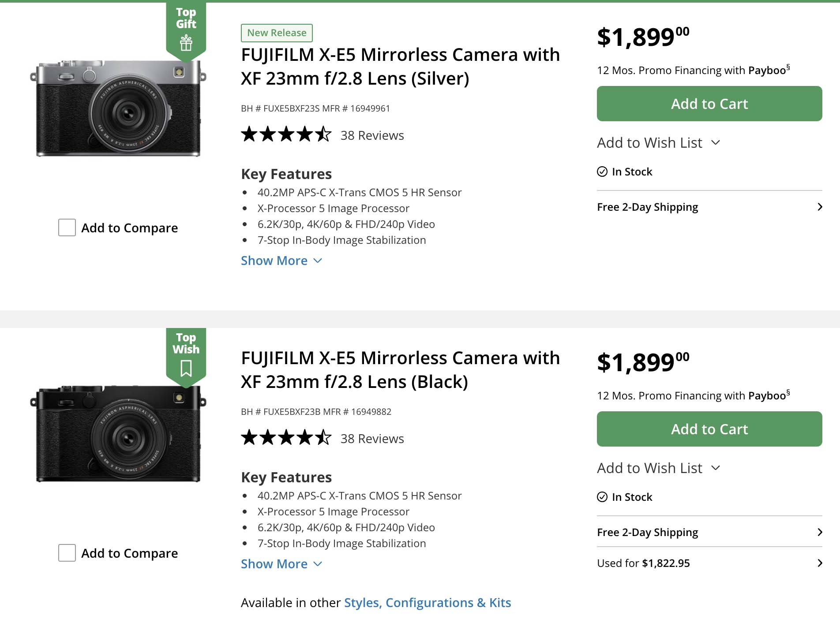This screenshot has width=840, height=626.
Task: Click star rating of Black X-E5
Action: pos(286,438)
